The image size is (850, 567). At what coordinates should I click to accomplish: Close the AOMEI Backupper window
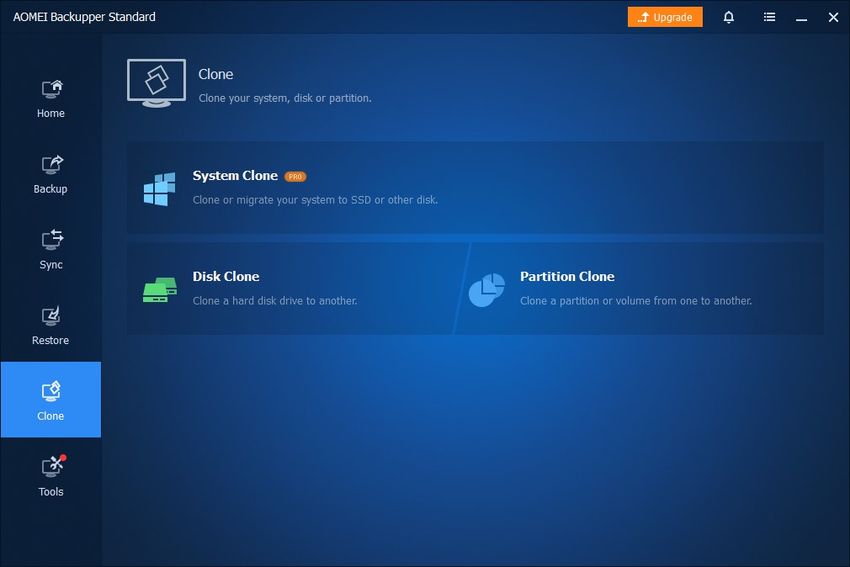(x=833, y=17)
